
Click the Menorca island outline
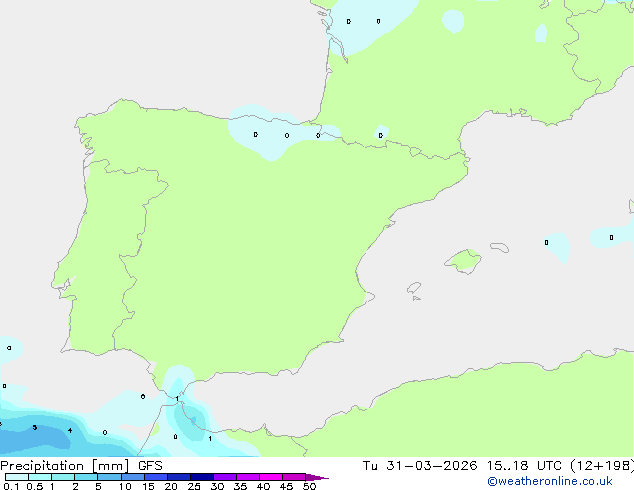pos(499,247)
